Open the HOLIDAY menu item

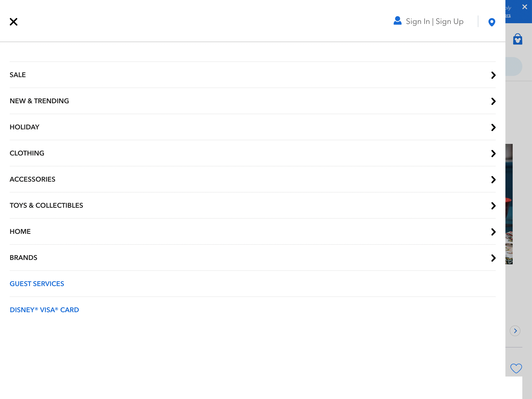[x=24, y=127]
